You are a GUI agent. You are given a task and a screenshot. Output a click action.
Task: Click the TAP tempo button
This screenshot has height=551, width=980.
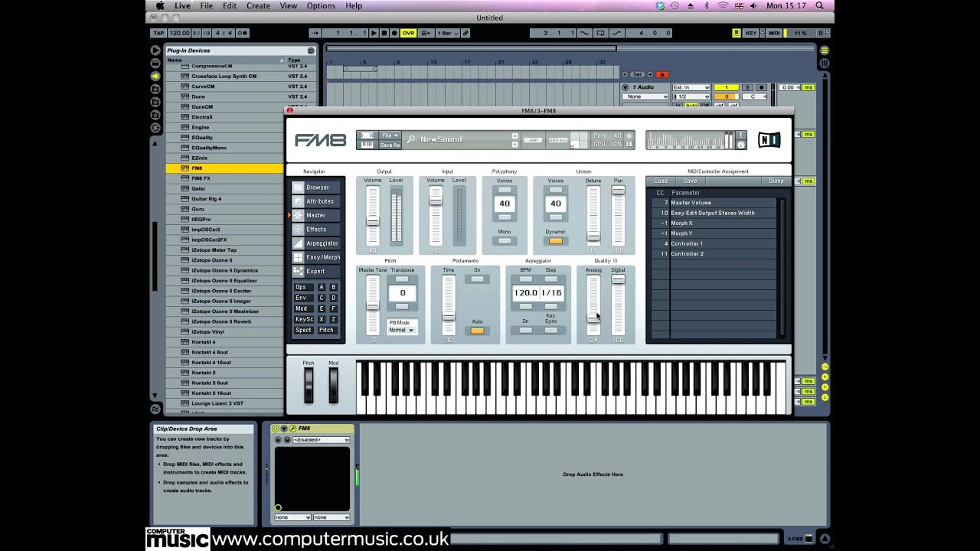pos(158,33)
